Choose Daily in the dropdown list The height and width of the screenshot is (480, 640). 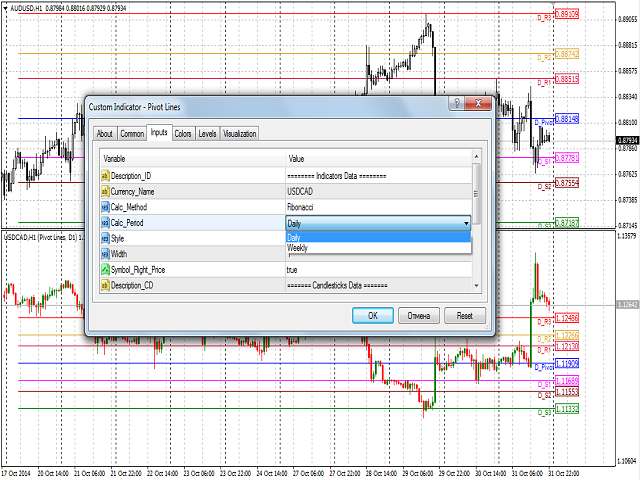[378, 237]
